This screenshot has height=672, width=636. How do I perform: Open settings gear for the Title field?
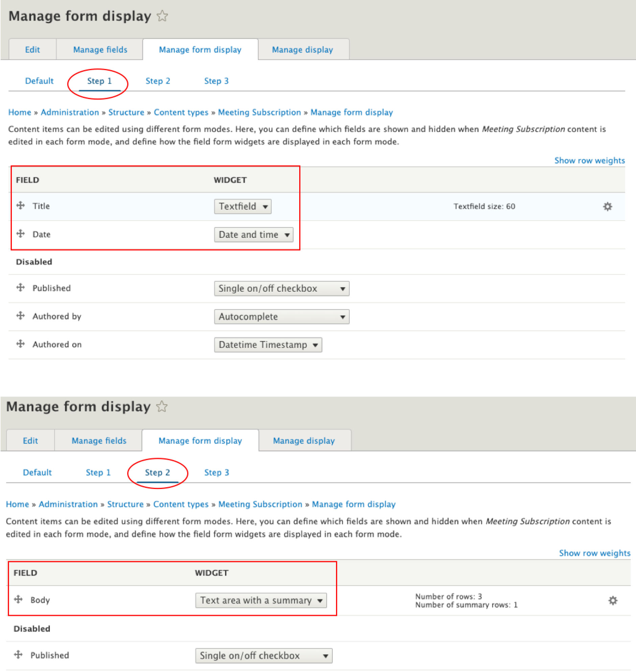(x=607, y=206)
